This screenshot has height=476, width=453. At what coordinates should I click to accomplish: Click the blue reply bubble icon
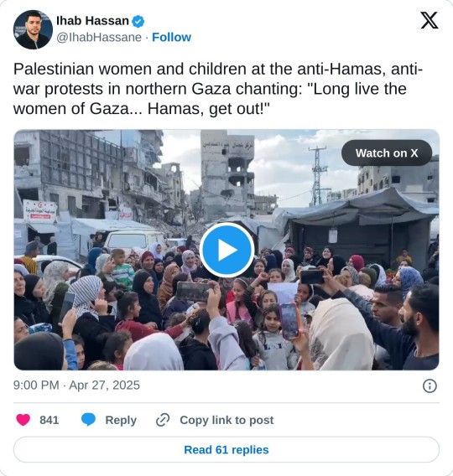[88, 420]
